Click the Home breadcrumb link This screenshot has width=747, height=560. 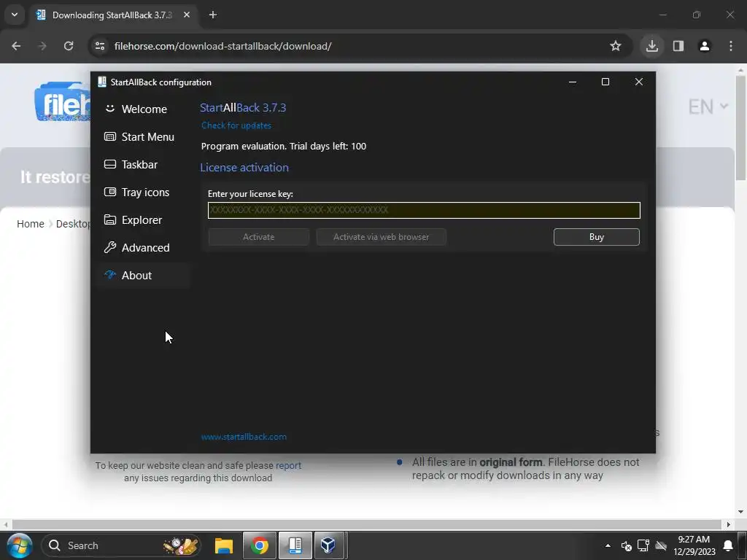pos(31,224)
